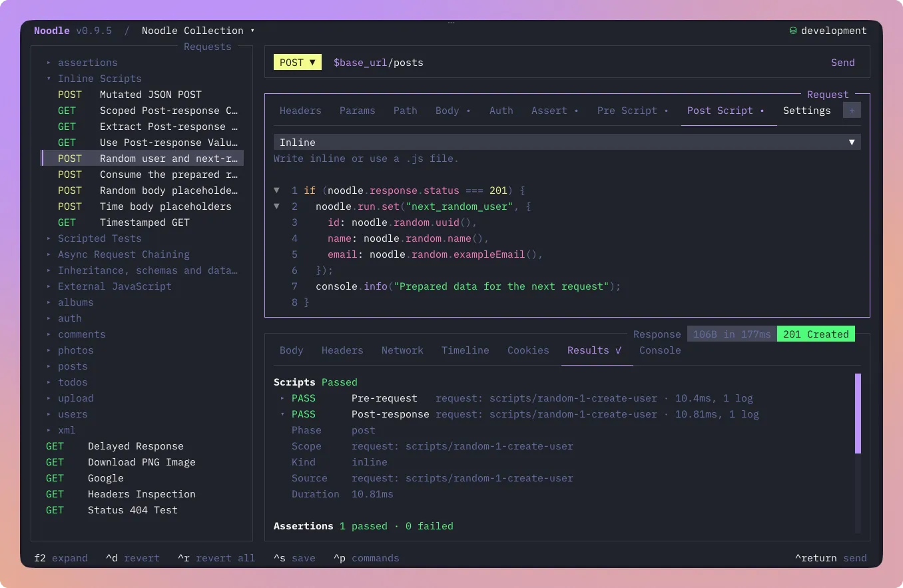Select the Pre Script tab
This screenshot has width=903, height=588.
click(633, 111)
